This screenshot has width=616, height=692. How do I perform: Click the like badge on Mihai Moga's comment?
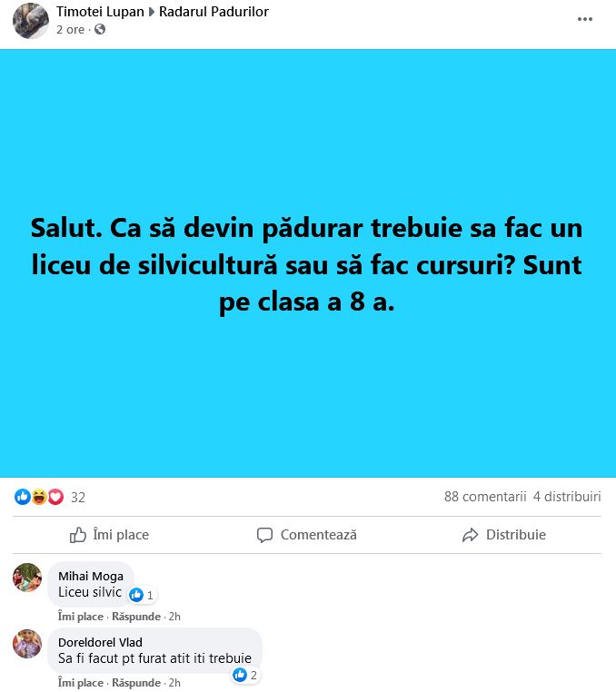tap(142, 595)
